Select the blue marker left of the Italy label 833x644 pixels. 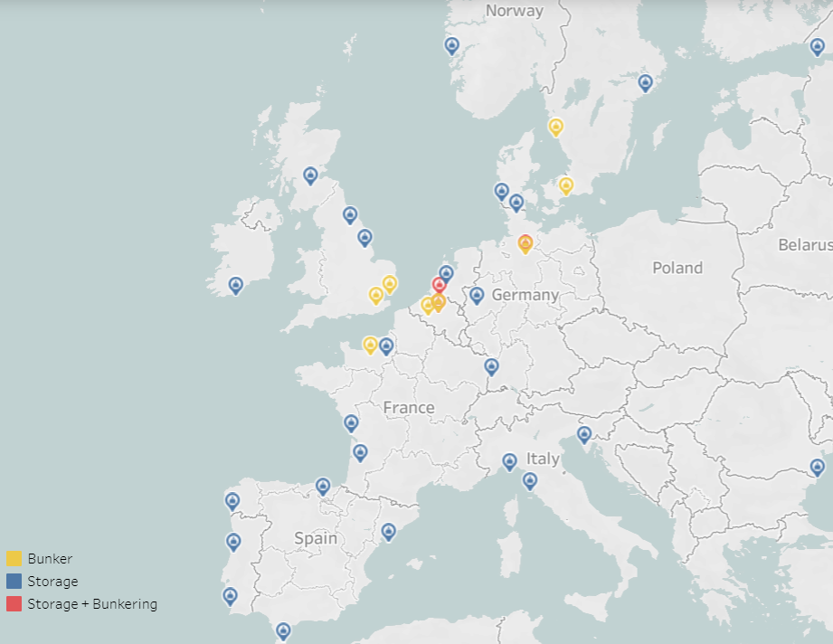coord(509,462)
